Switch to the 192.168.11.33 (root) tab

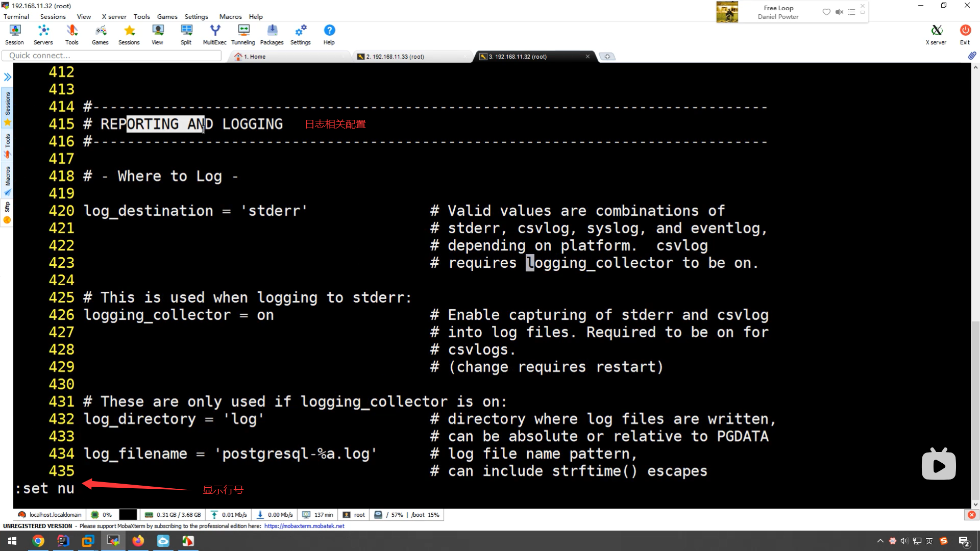pyautogui.click(x=395, y=57)
